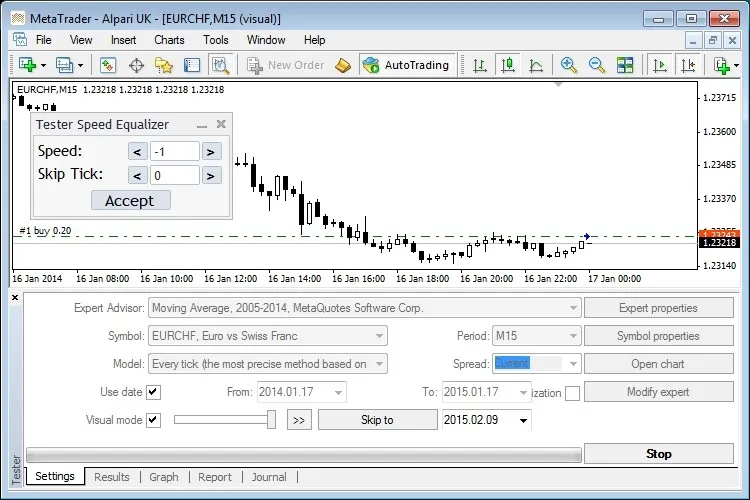Toggle the Use date checkbox
The width and height of the screenshot is (750, 500).
(x=153, y=392)
